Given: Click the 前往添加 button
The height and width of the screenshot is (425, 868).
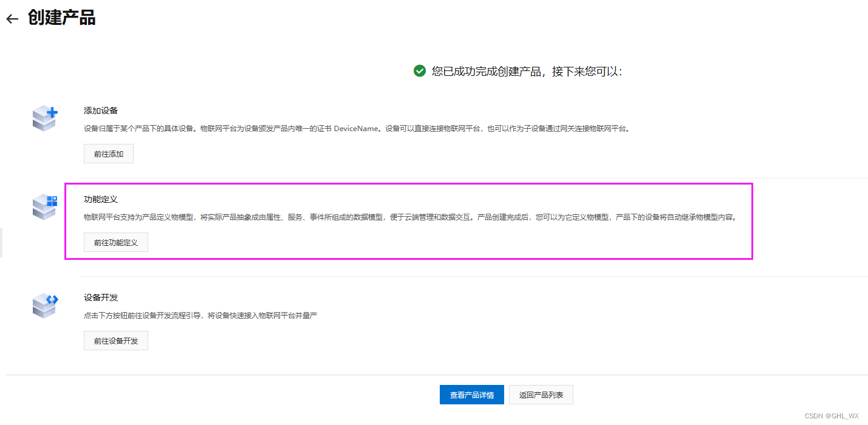Looking at the screenshot, I should pyautogui.click(x=108, y=154).
